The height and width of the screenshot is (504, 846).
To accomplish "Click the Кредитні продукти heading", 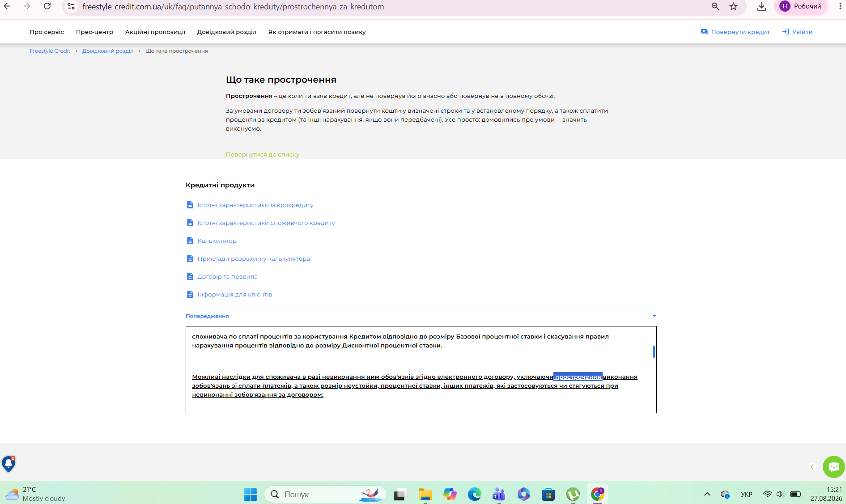I will (220, 185).
